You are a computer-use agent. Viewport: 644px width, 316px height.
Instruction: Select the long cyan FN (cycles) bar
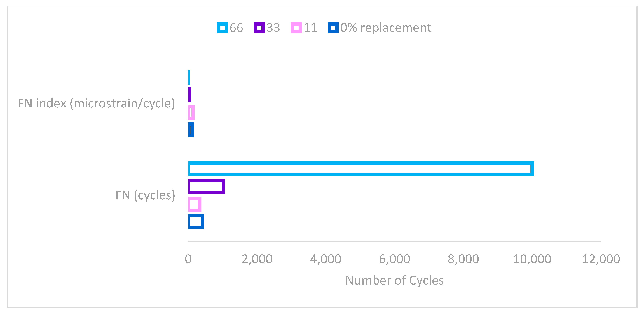tap(360, 169)
